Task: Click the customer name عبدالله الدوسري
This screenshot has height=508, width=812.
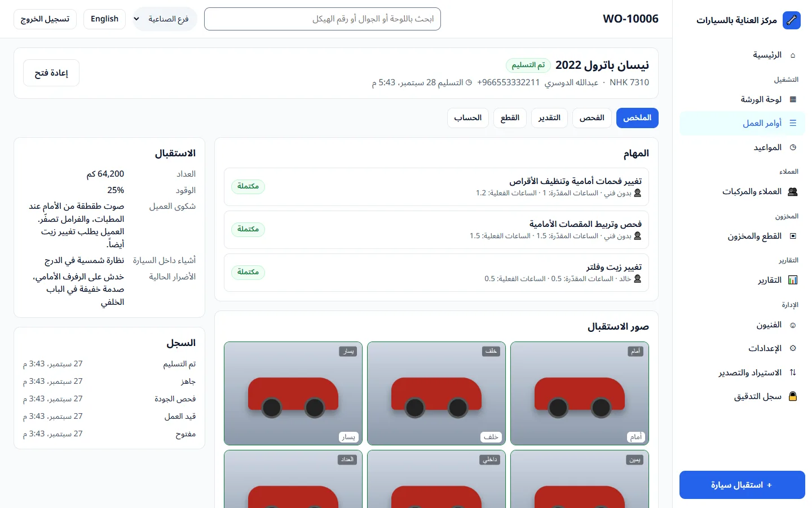Action: point(571,82)
